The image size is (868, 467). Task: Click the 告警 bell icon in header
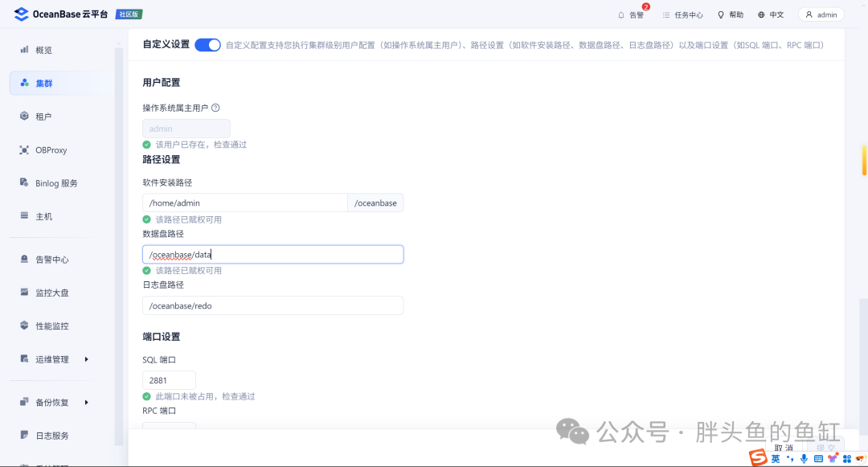[x=621, y=15]
